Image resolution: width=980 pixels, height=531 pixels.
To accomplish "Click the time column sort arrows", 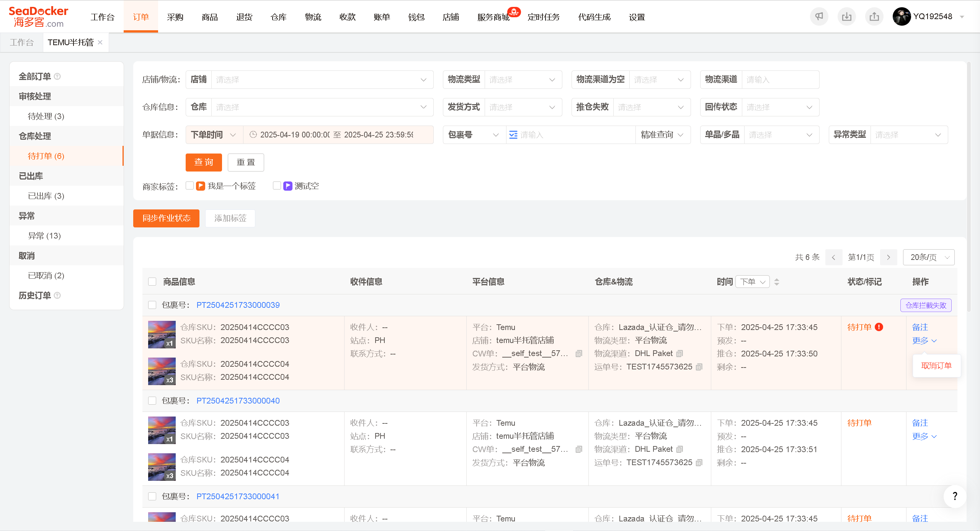I will pyautogui.click(x=777, y=282).
